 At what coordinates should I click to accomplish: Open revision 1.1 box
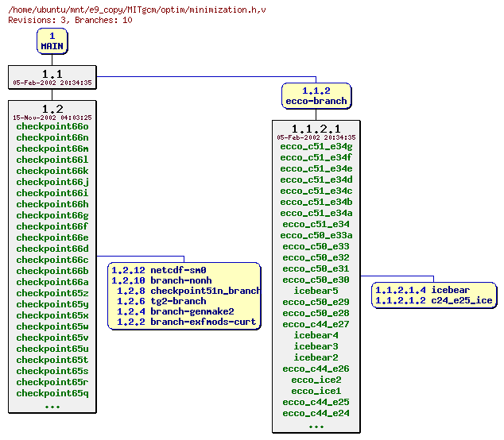pos(52,77)
